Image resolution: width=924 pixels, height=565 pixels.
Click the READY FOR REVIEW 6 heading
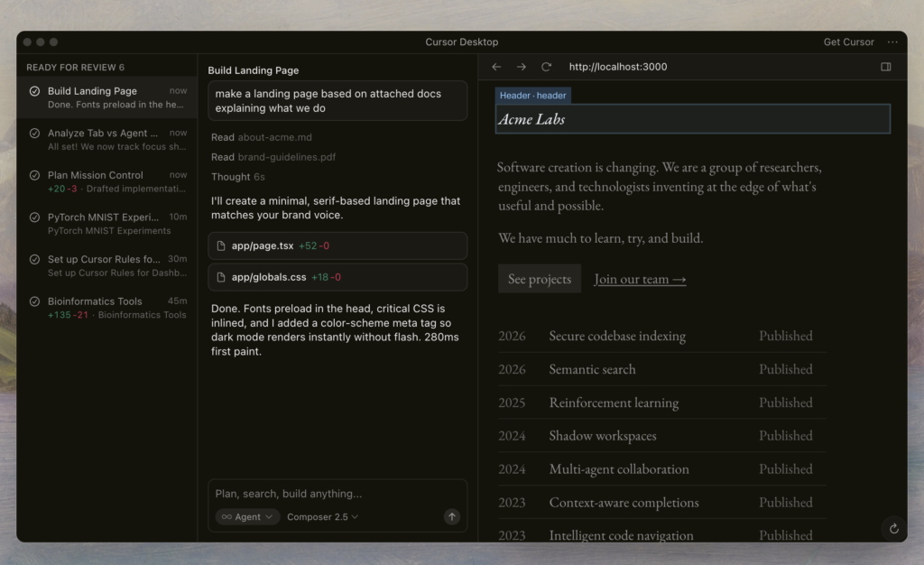click(x=76, y=67)
